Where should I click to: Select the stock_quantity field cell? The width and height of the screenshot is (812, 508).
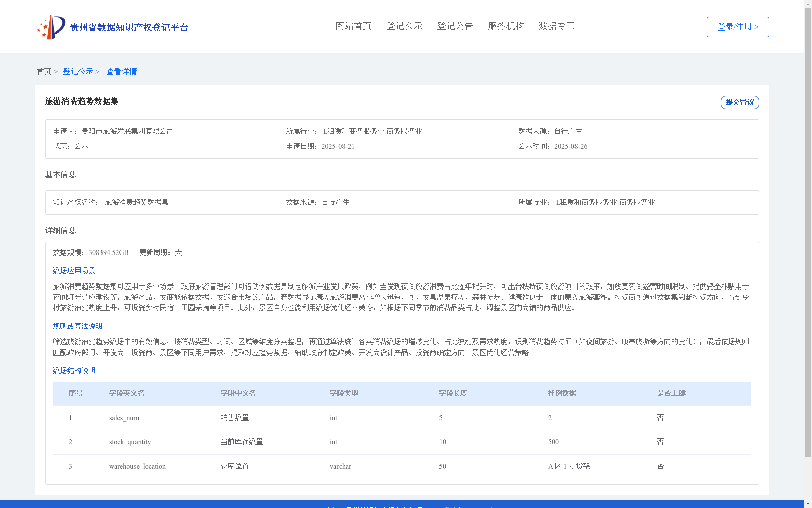(130, 442)
